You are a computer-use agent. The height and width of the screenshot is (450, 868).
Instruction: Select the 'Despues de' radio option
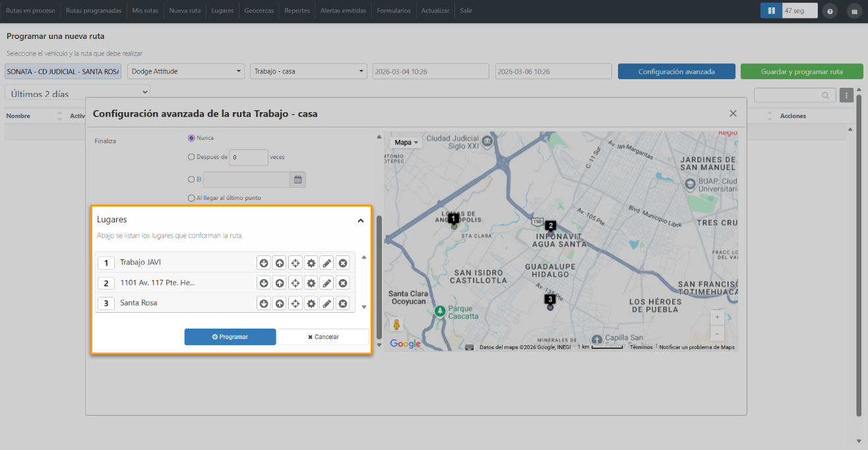(x=191, y=157)
